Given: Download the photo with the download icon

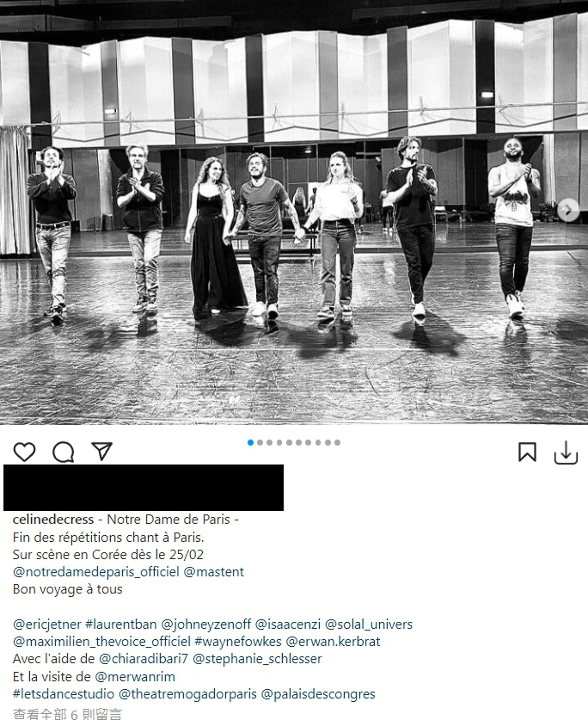Looking at the screenshot, I should click(566, 452).
